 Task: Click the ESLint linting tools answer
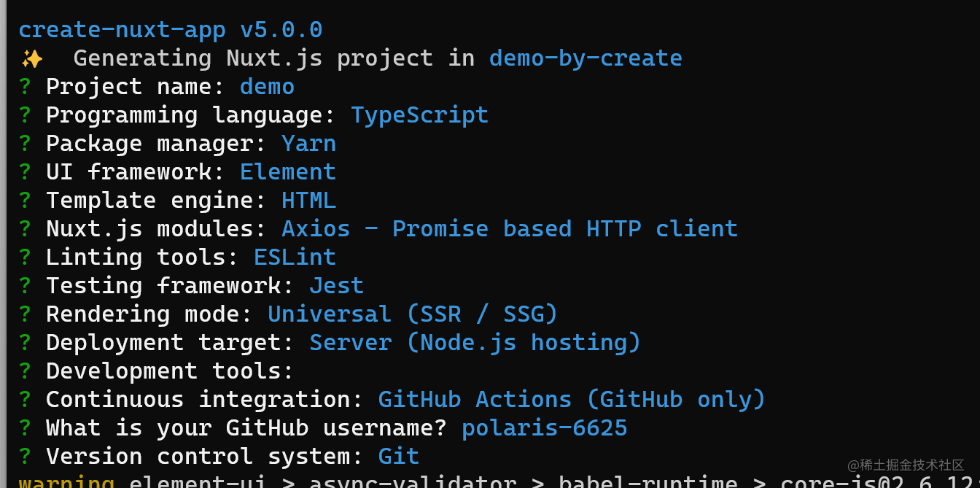295,257
